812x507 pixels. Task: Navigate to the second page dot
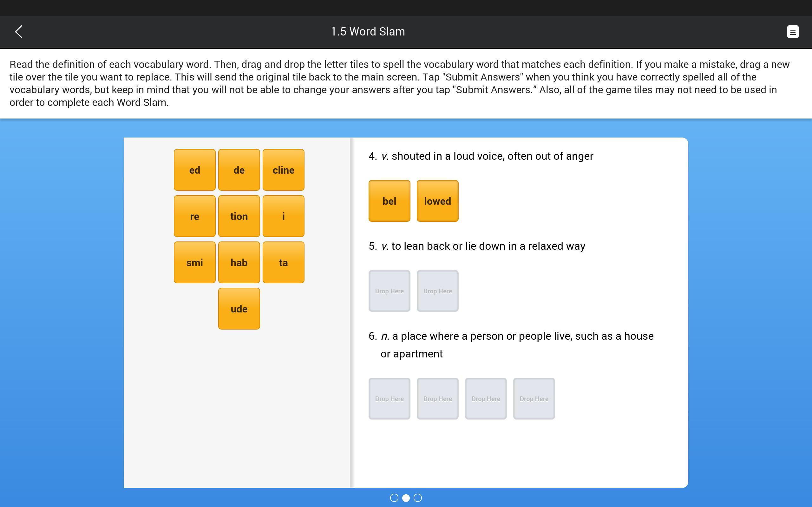pos(406,498)
